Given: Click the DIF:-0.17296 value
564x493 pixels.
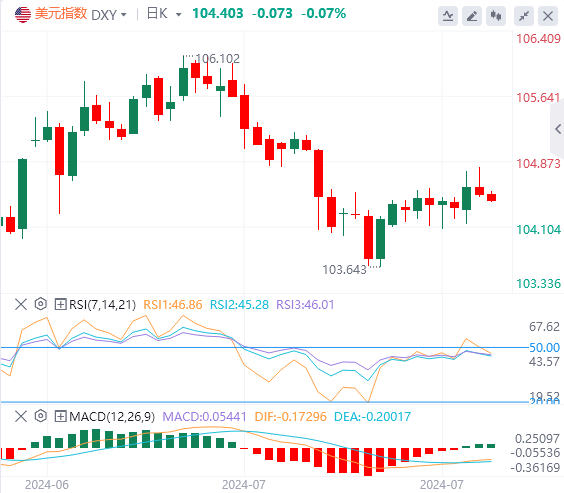Looking at the screenshot, I should (x=290, y=417).
